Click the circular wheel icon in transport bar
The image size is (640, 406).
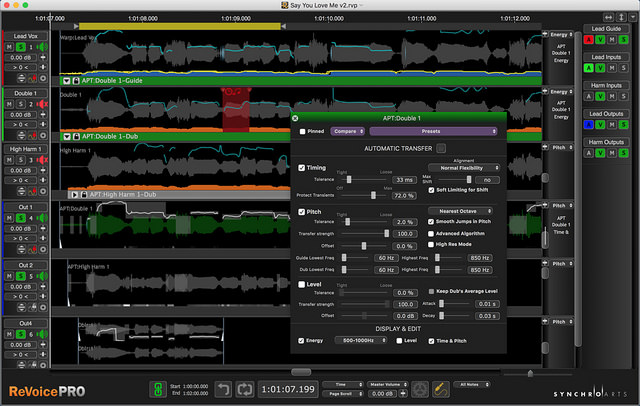point(420,390)
